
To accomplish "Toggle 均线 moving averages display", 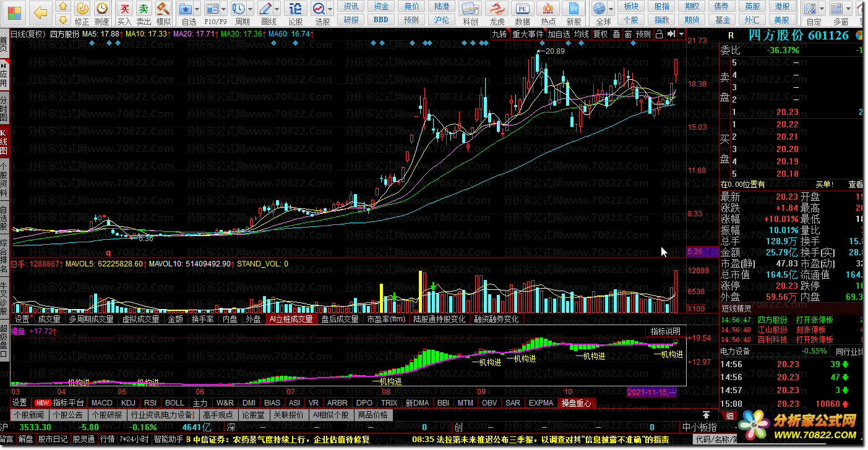I will point(581,35).
